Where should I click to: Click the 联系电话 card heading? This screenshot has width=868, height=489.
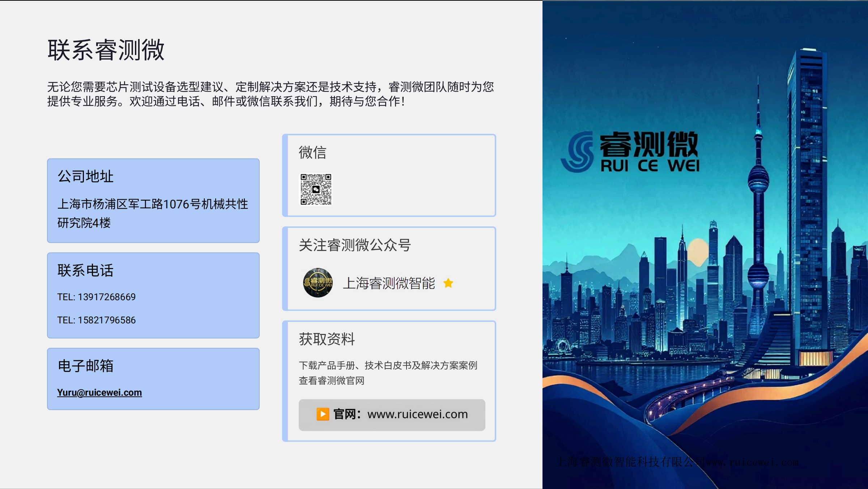pos(86,271)
